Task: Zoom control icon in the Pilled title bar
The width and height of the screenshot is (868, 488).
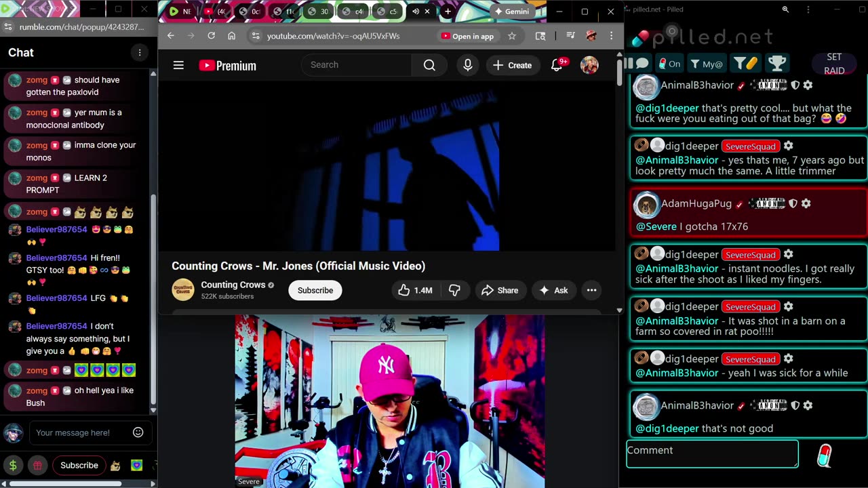Action: point(785,9)
